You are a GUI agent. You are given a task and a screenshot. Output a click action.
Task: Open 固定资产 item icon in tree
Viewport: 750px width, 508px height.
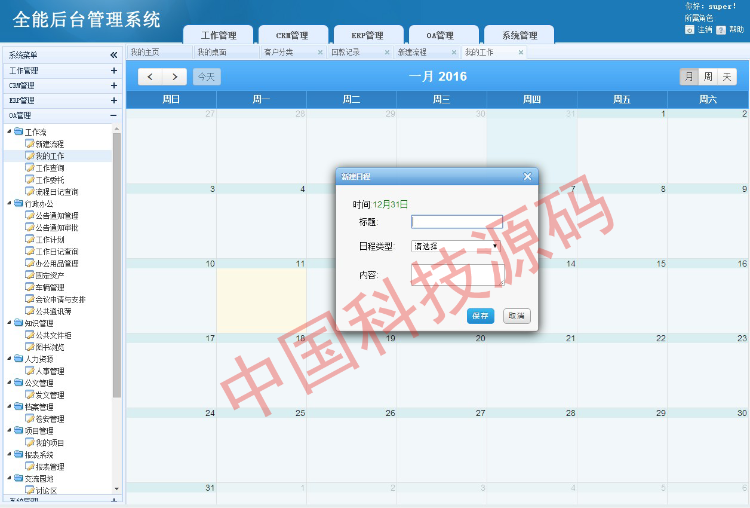[x=30, y=275]
